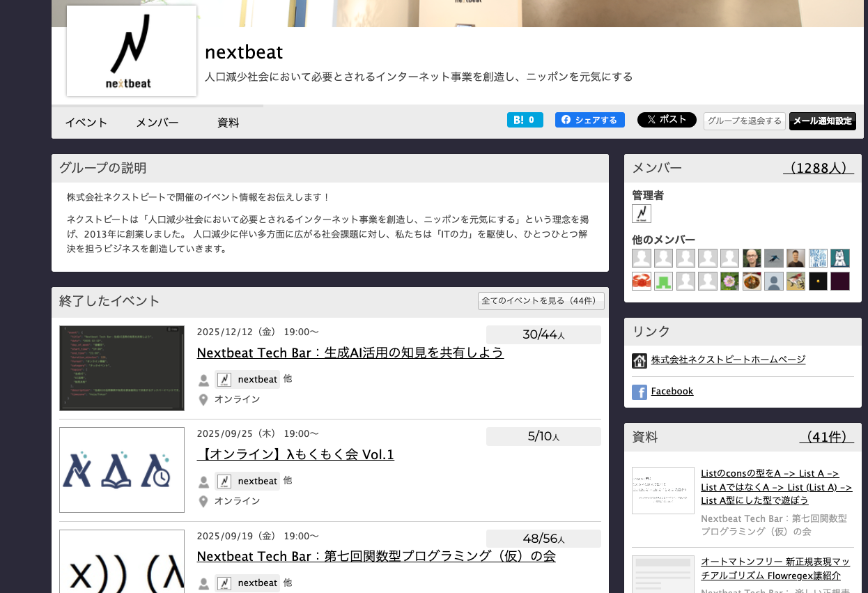Open the イベント tab
This screenshot has width=868, height=593.
[x=86, y=123]
